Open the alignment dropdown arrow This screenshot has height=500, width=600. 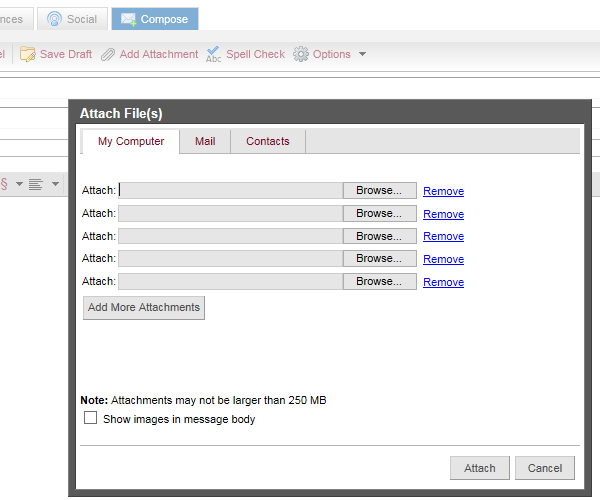tap(55, 184)
